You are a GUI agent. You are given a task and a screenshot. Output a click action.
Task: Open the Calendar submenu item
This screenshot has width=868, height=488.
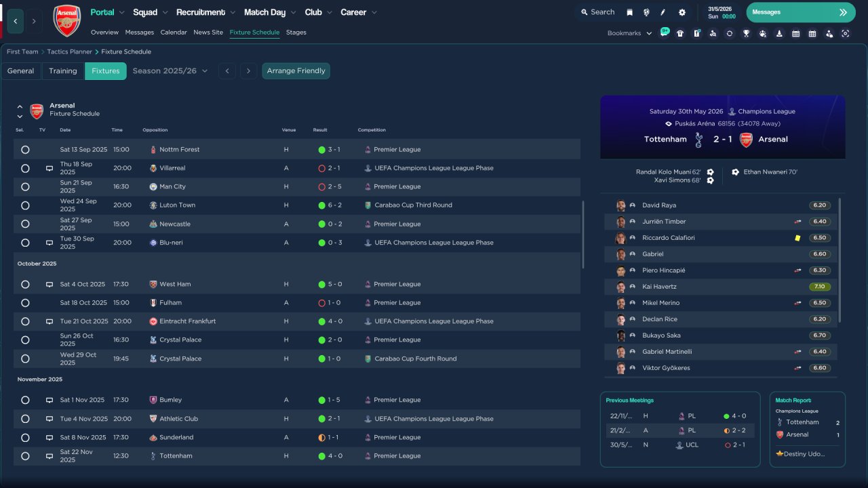coord(174,33)
